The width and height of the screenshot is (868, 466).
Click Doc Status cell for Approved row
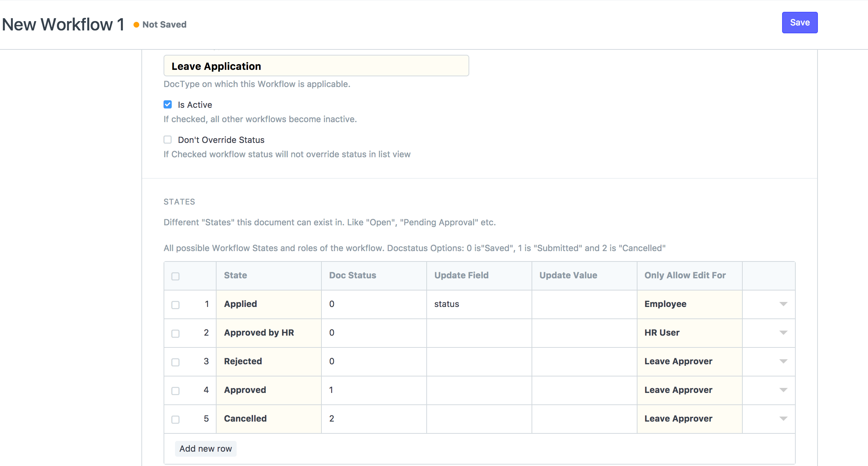click(x=373, y=390)
